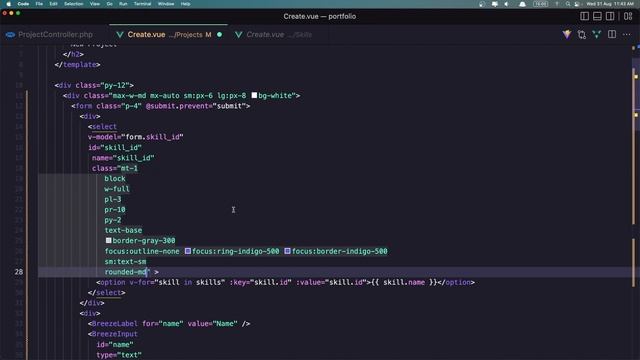
Task: Click the type="text" attribute line
Action: pos(119,355)
